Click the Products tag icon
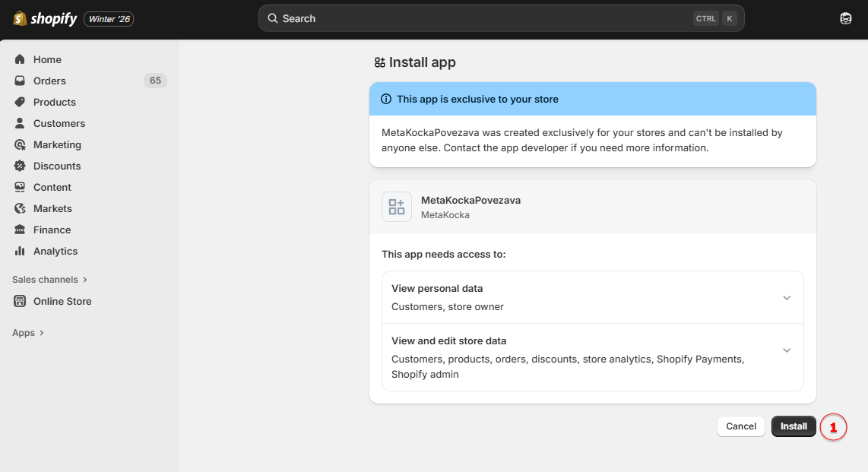 click(20, 102)
